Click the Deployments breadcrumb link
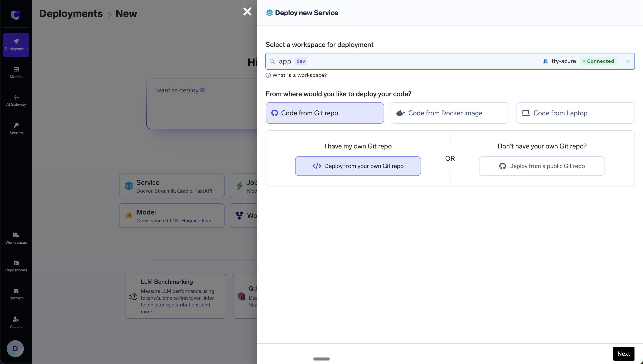Image resolution: width=643 pixels, height=364 pixels. (x=71, y=13)
